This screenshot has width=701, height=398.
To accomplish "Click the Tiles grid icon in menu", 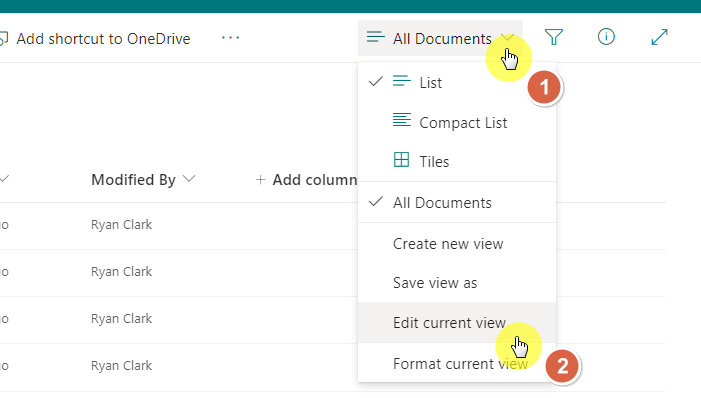I will pyautogui.click(x=401, y=160).
